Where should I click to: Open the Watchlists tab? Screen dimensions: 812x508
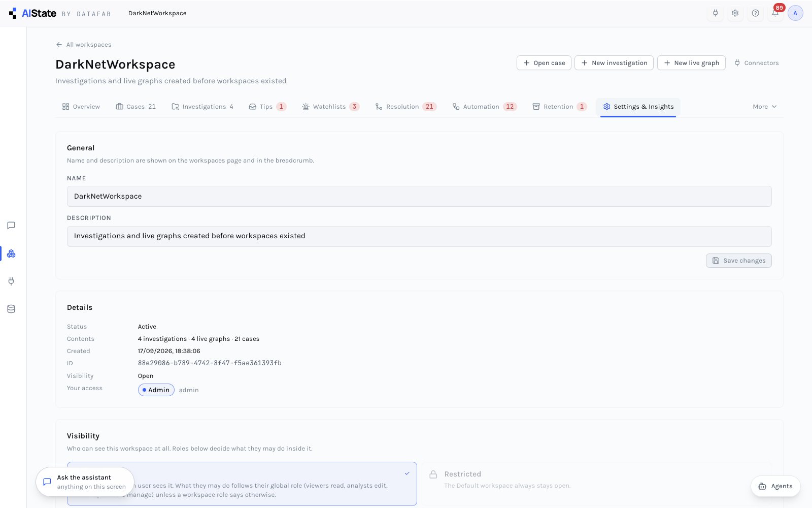pyautogui.click(x=331, y=107)
